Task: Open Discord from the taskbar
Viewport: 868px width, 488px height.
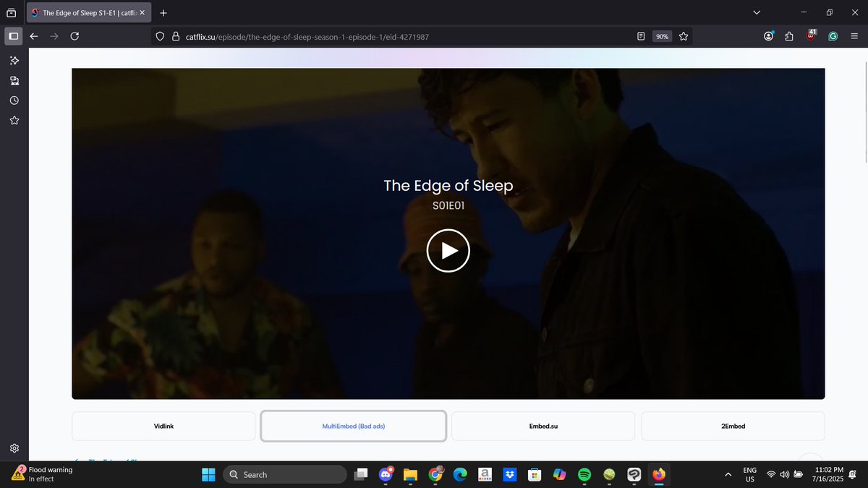Action: tap(385, 474)
